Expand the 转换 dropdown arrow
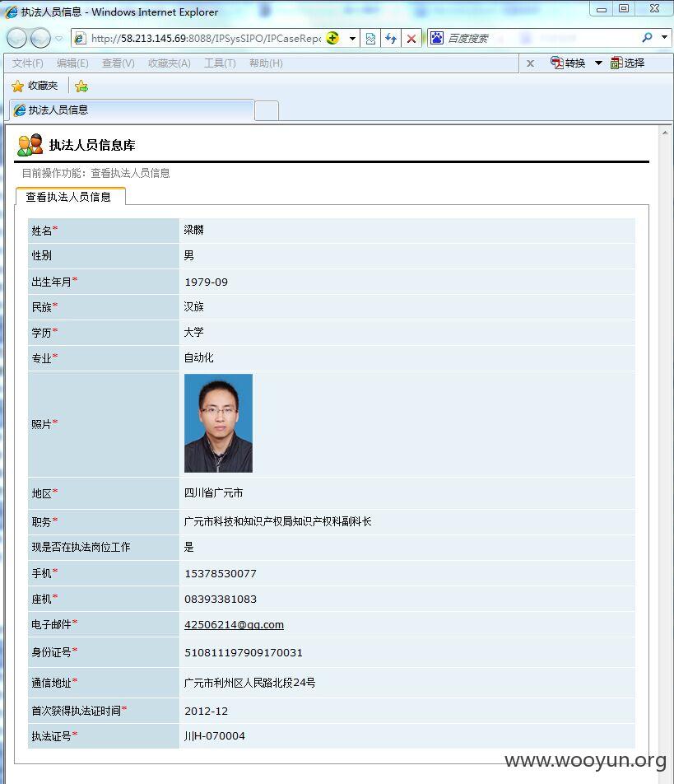The image size is (674, 784). point(598,63)
